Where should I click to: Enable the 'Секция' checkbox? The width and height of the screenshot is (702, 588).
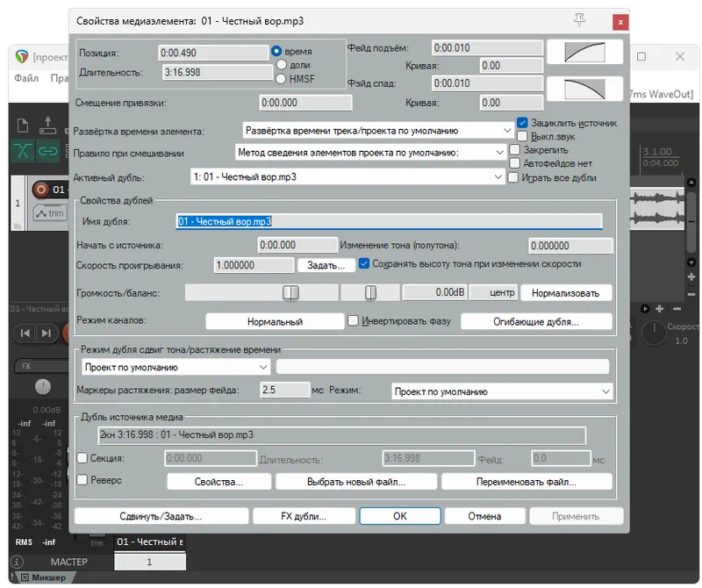(x=82, y=458)
